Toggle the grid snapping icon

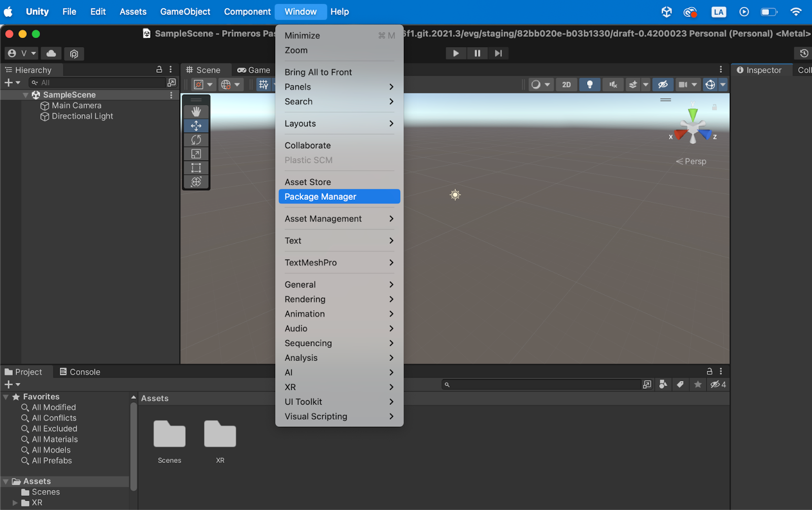pos(264,85)
